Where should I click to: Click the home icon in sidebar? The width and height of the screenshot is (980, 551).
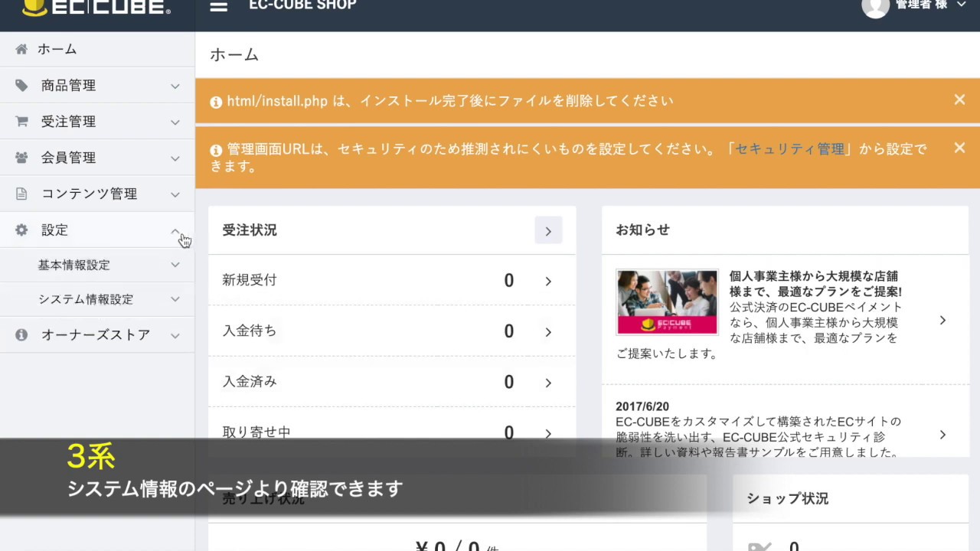click(21, 49)
